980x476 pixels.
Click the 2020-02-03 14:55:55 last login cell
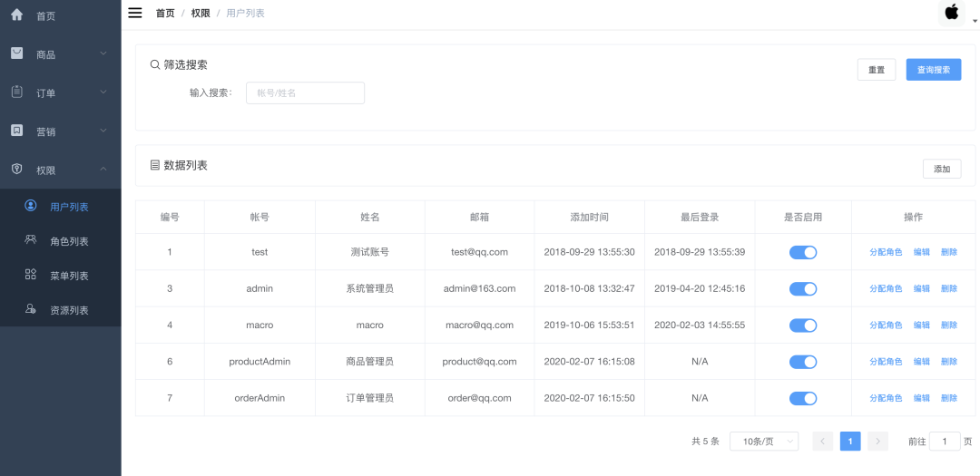pos(700,325)
